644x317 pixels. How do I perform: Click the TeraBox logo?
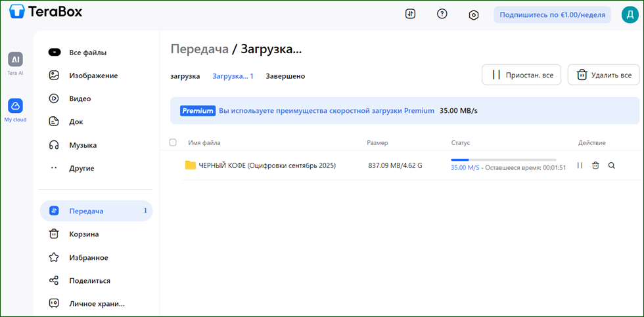tap(45, 12)
